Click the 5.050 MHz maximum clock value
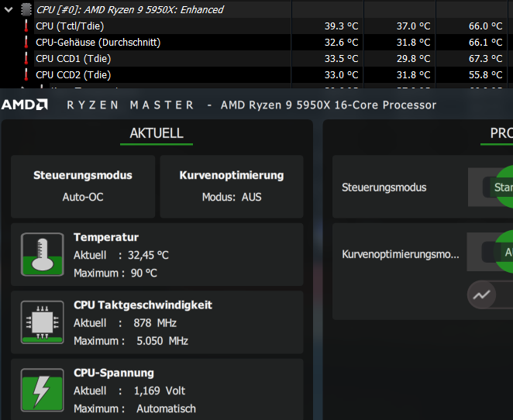513x420 pixels. coord(162,341)
